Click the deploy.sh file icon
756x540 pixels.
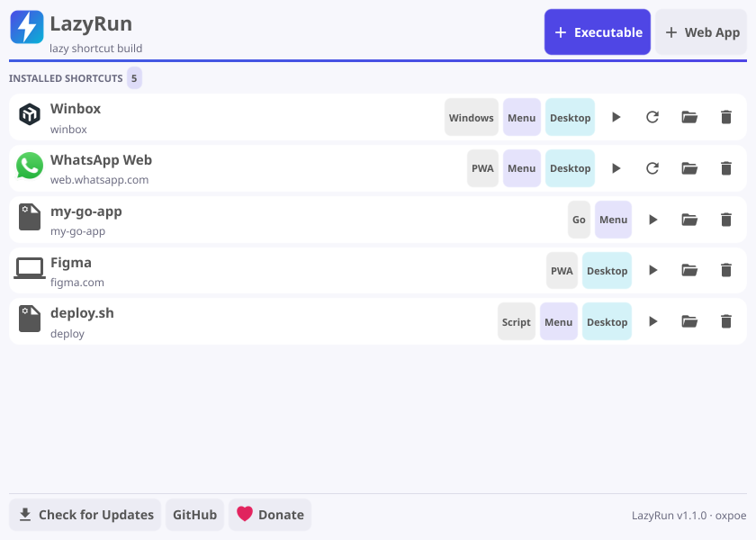[30, 319]
